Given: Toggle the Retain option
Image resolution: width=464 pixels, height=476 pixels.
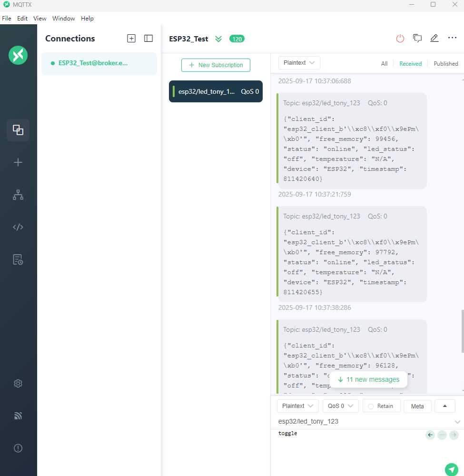Looking at the screenshot, I should point(382,406).
